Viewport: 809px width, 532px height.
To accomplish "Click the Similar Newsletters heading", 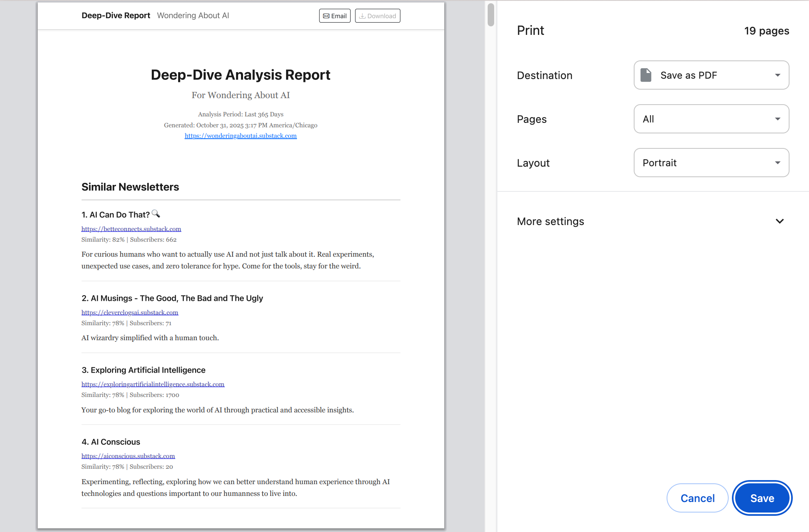I will point(130,187).
